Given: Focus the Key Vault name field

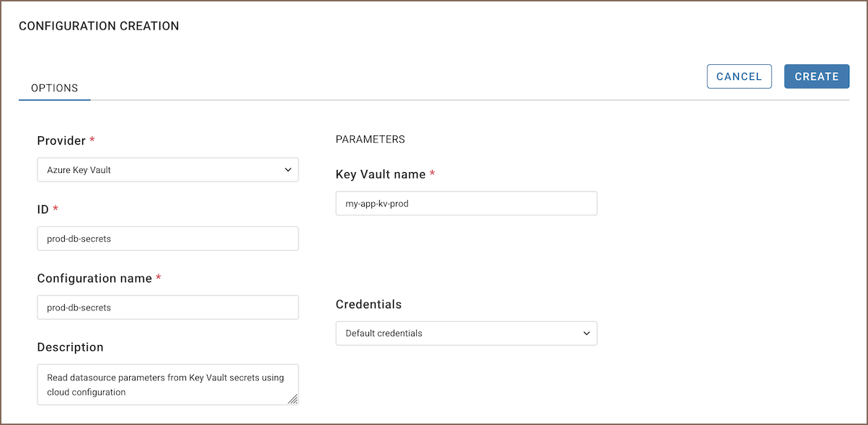Looking at the screenshot, I should pos(466,203).
